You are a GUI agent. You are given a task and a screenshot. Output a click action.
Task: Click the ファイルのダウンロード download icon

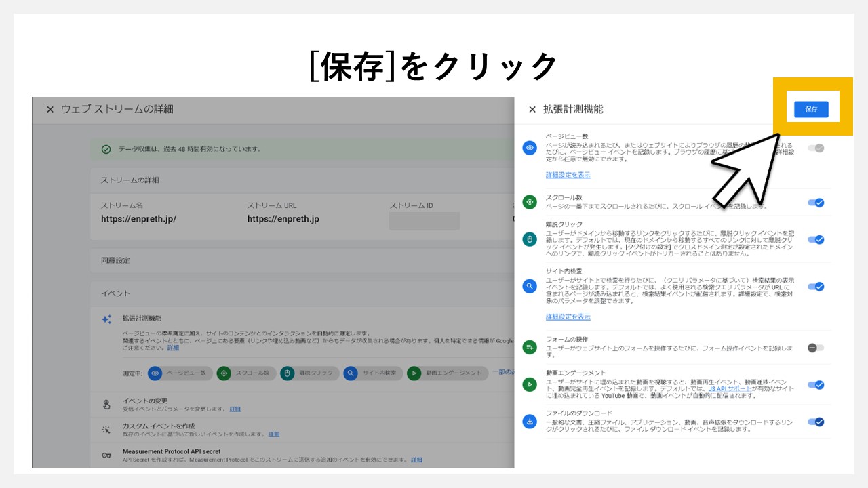click(530, 422)
